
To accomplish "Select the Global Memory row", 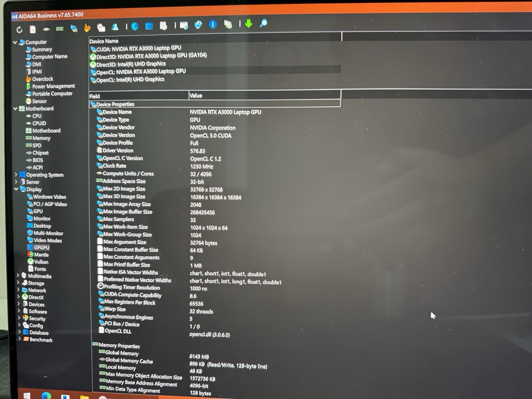I will click(x=154, y=354).
